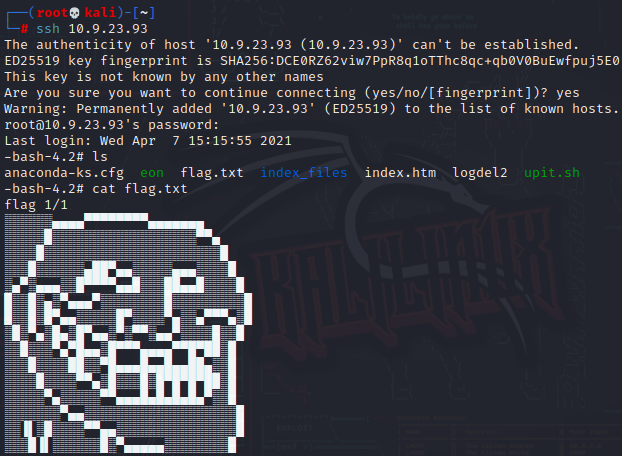Image resolution: width=622 pixels, height=456 pixels.
Task: Click the eon executable name
Action: (x=152, y=173)
